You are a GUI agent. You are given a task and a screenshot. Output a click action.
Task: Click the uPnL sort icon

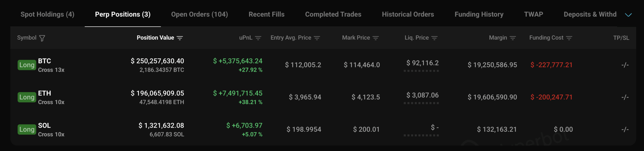(258, 38)
